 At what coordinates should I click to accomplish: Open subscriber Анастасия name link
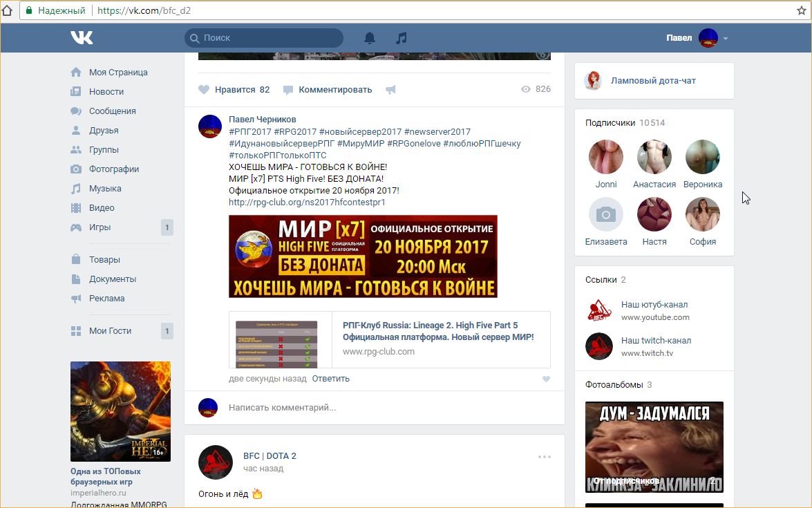pyautogui.click(x=654, y=185)
